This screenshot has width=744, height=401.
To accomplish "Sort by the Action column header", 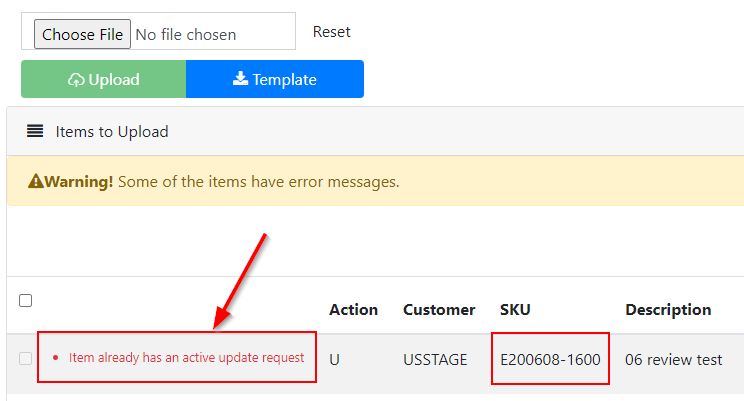I will (x=353, y=309).
